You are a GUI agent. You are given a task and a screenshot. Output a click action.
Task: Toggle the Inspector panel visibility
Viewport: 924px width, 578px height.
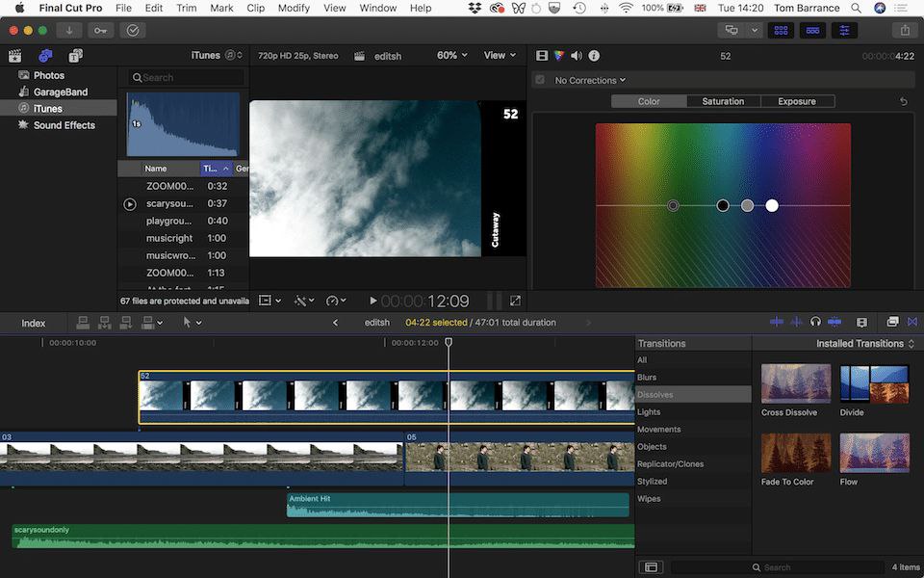[x=844, y=30]
